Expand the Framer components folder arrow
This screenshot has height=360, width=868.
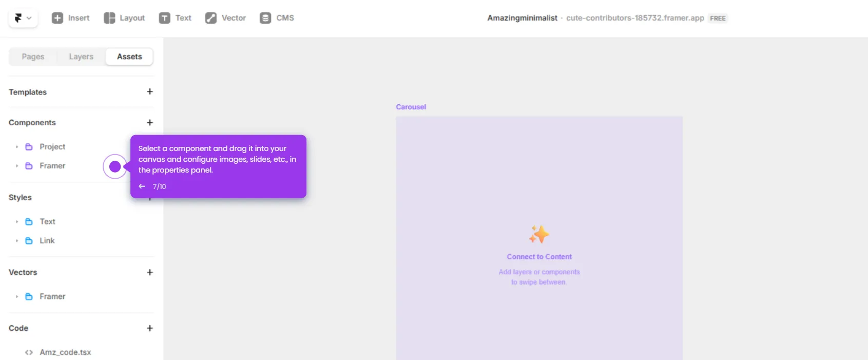tap(17, 166)
